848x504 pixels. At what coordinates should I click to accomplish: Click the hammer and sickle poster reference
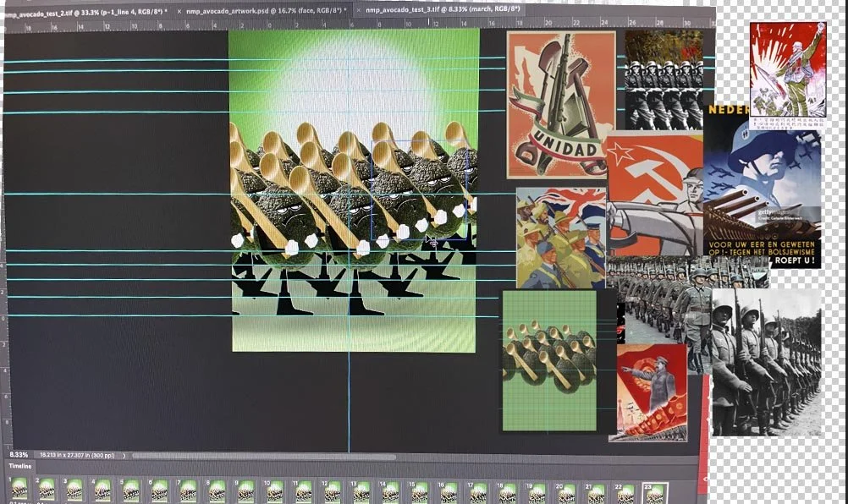[654, 194]
